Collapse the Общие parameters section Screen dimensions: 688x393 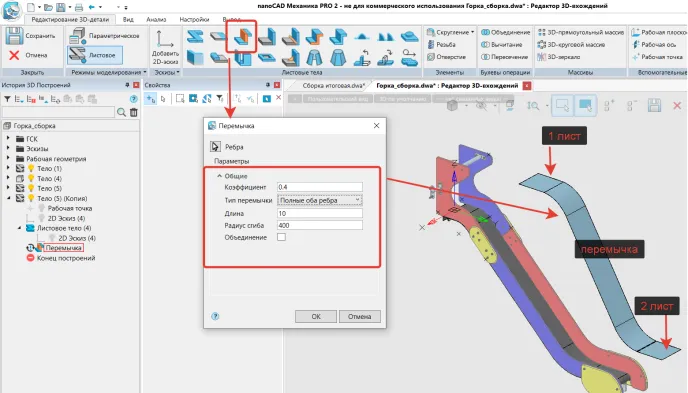[x=219, y=176]
